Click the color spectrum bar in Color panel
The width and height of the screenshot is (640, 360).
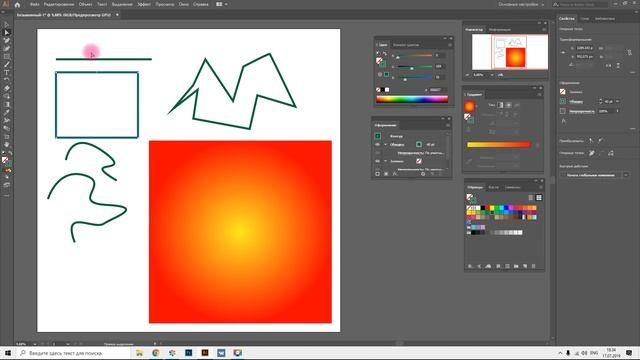tap(412, 99)
